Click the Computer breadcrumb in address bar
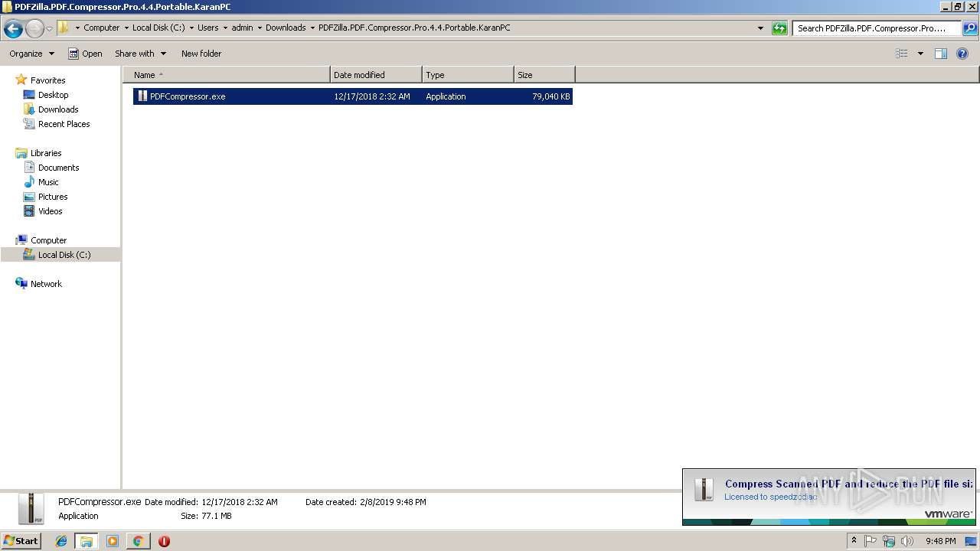Viewport: 980px width, 551px height. coord(101,28)
